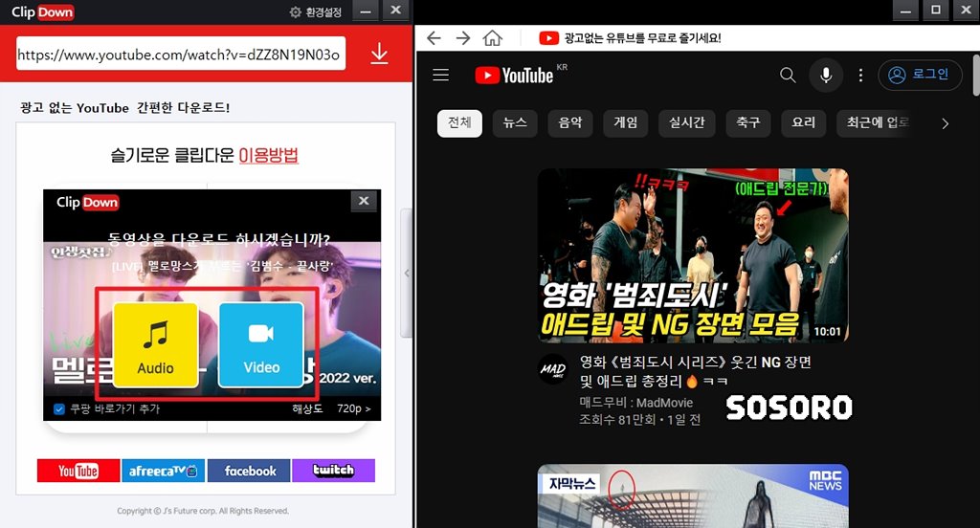Open 환경설정 settings in ClipDown
Image resolution: width=980 pixels, height=528 pixels.
[316, 11]
